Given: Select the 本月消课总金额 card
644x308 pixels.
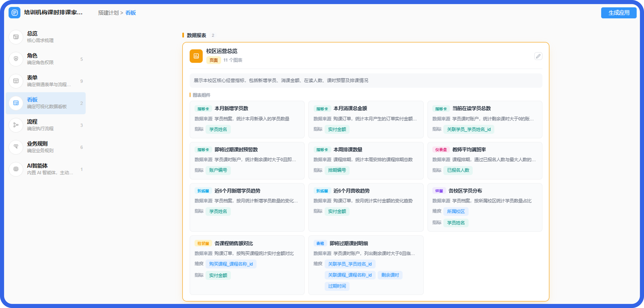Looking at the screenshot, I should tap(366, 120).
